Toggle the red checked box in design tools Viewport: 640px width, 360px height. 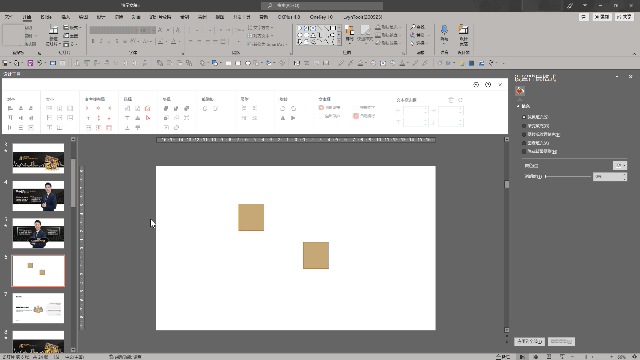click(356, 116)
